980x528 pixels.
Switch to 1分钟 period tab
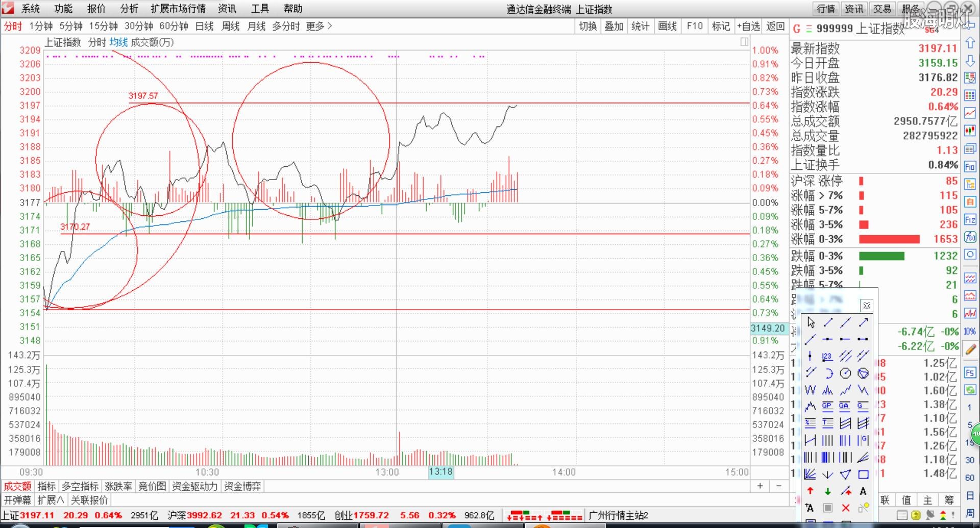[41, 26]
